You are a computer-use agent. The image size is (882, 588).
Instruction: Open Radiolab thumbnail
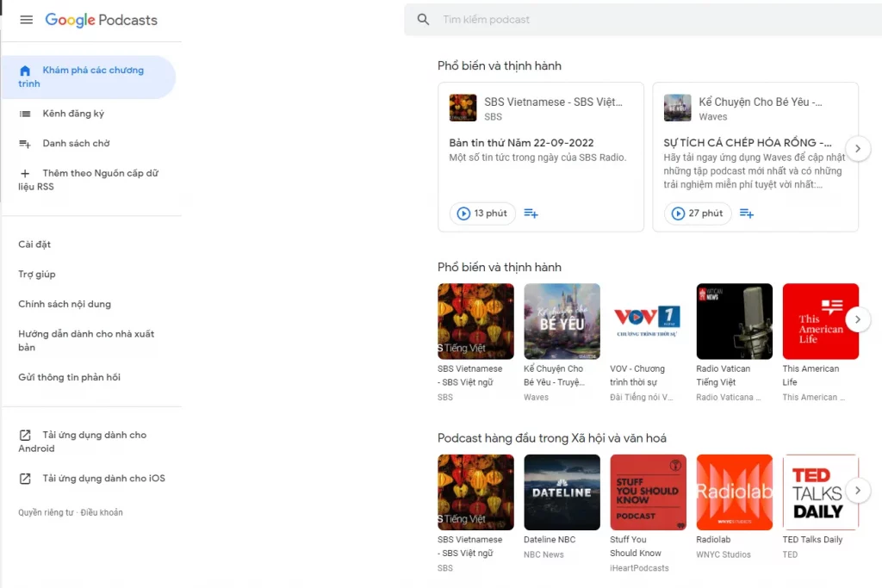pyautogui.click(x=734, y=492)
